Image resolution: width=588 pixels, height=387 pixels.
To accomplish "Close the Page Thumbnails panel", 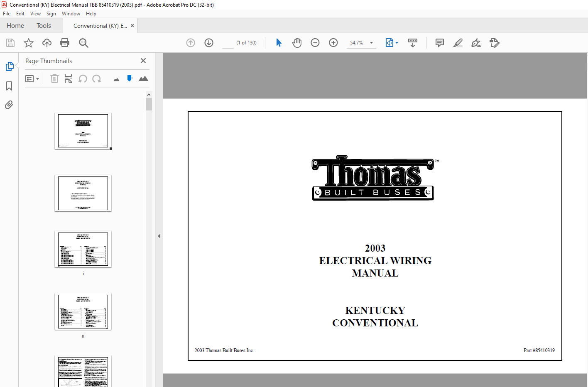I will click(143, 61).
